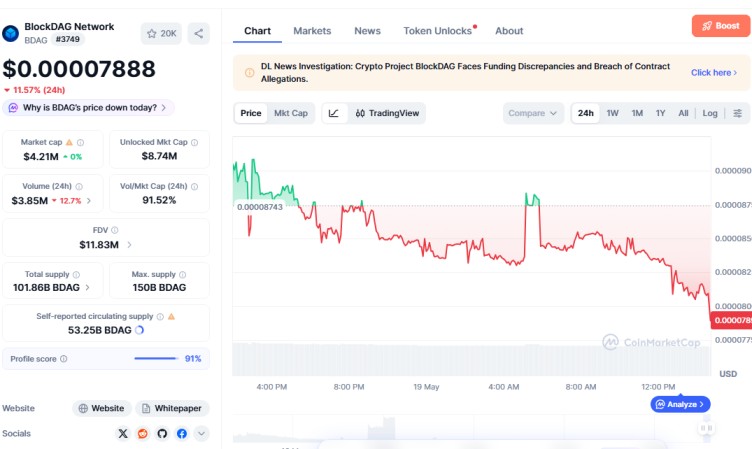The width and height of the screenshot is (752, 449).
Task: Open the Facebook social icon
Action: click(182, 434)
